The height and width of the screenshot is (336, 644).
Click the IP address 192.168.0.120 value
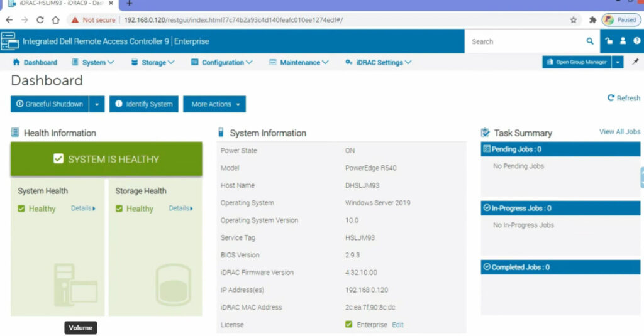point(367,290)
